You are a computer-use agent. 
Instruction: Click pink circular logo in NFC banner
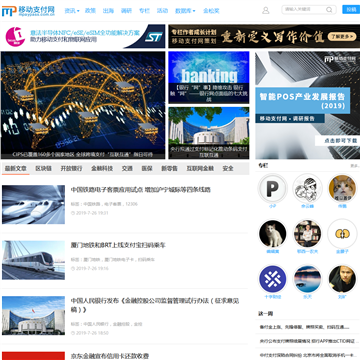[x=15, y=37]
